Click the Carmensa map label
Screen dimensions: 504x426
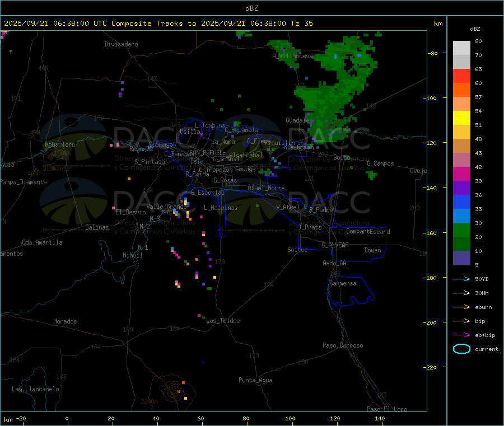click(343, 283)
